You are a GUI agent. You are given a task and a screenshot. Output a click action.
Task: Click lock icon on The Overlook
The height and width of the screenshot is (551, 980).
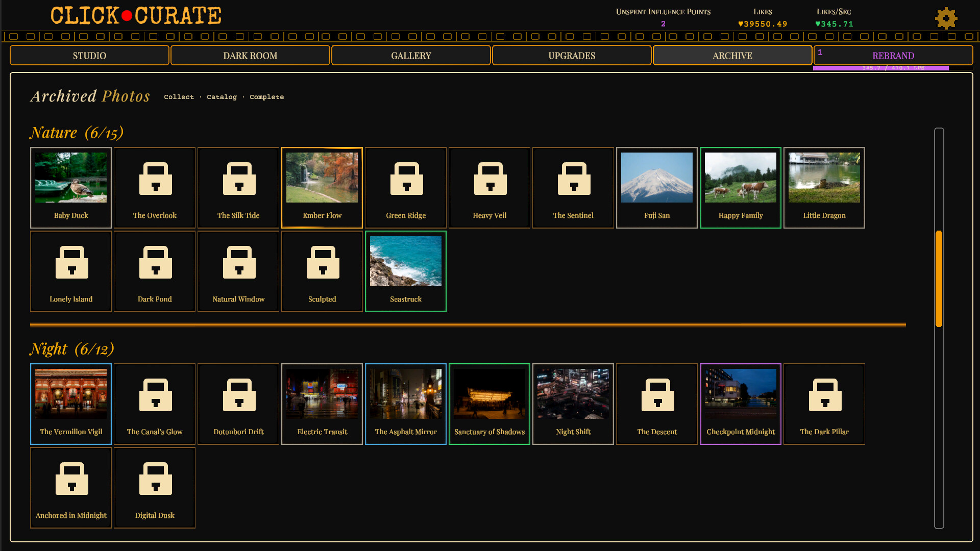155,179
